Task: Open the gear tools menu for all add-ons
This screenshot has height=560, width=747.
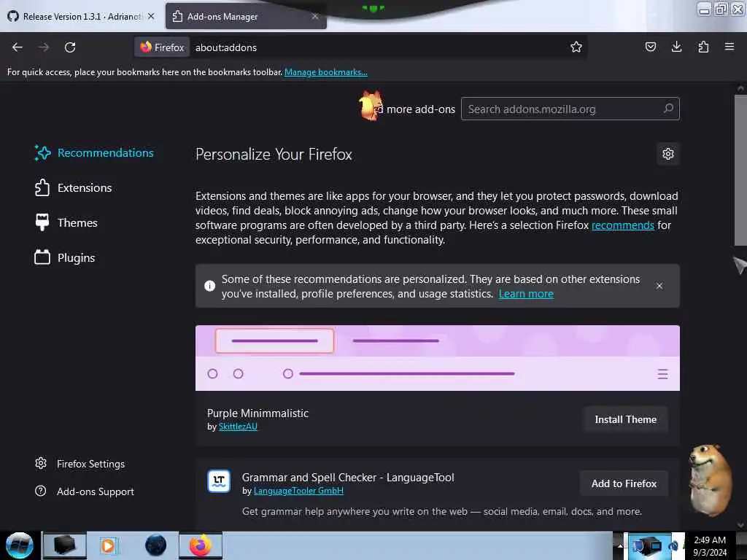Action: [x=668, y=154]
